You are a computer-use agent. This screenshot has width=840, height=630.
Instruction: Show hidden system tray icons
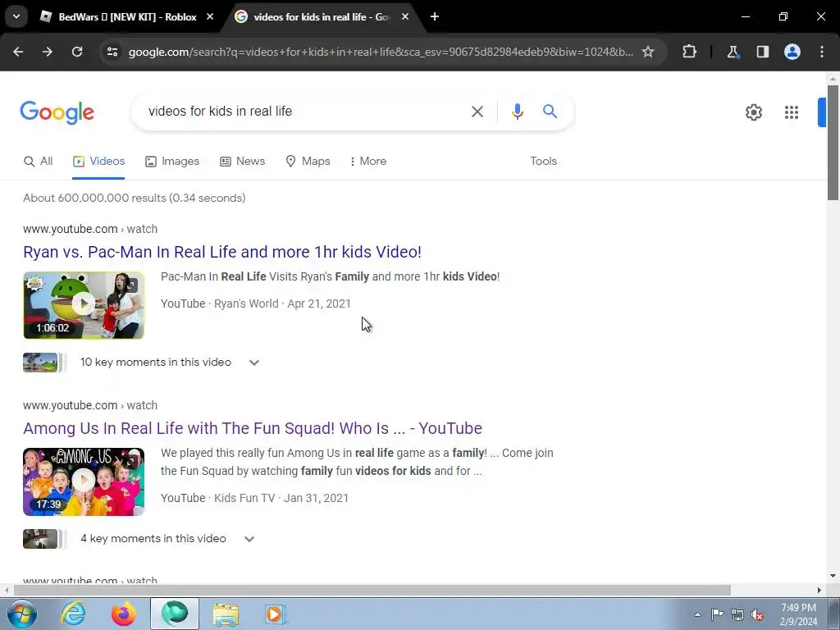tap(697, 614)
